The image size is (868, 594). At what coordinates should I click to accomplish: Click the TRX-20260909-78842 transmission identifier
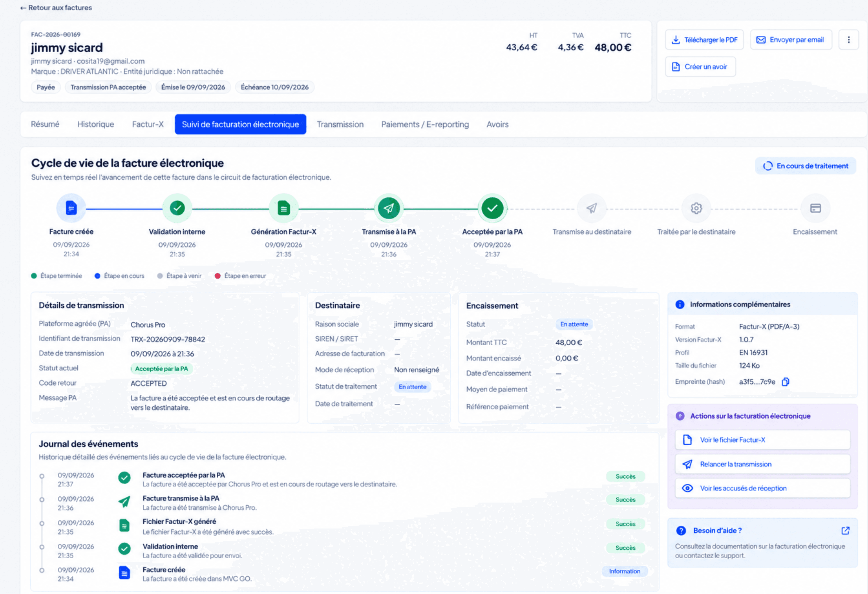tap(168, 339)
